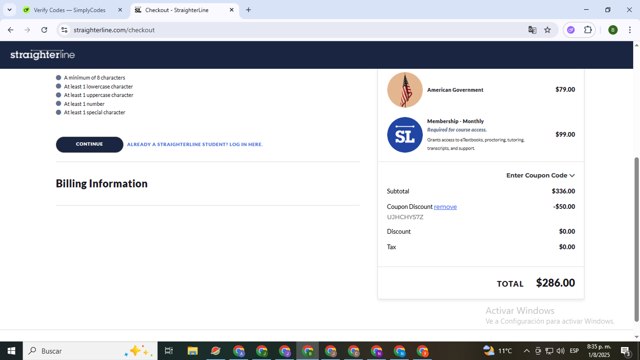This screenshot has width=640, height=360.
Task: Open the tab search dropdown arrow
Action: [9, 10]
